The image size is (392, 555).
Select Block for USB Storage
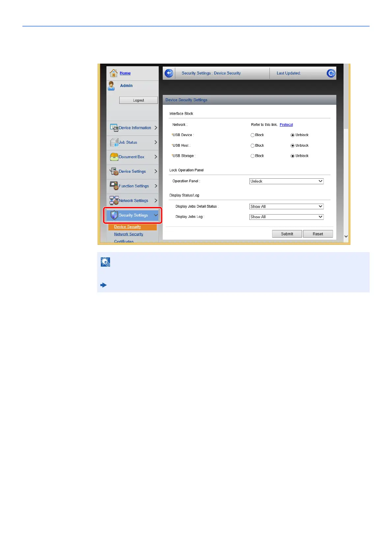click(253, 156)
